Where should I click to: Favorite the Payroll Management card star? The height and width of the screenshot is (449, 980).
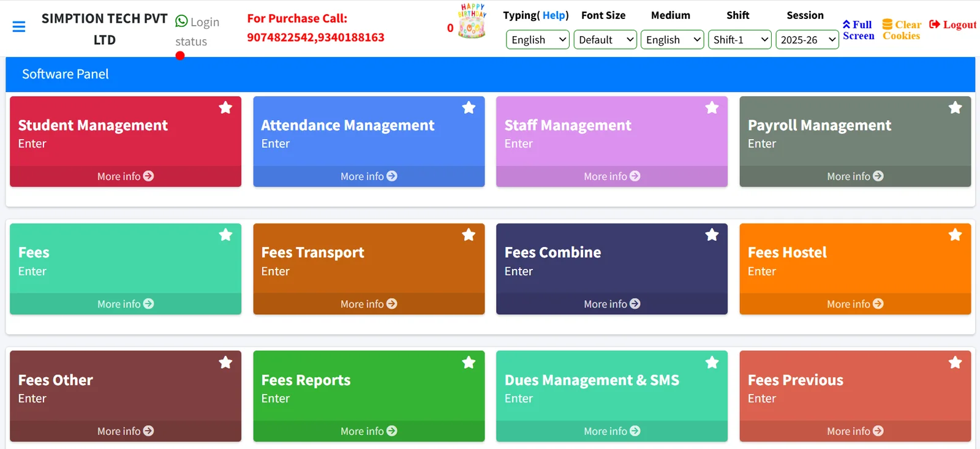[955, 108]
